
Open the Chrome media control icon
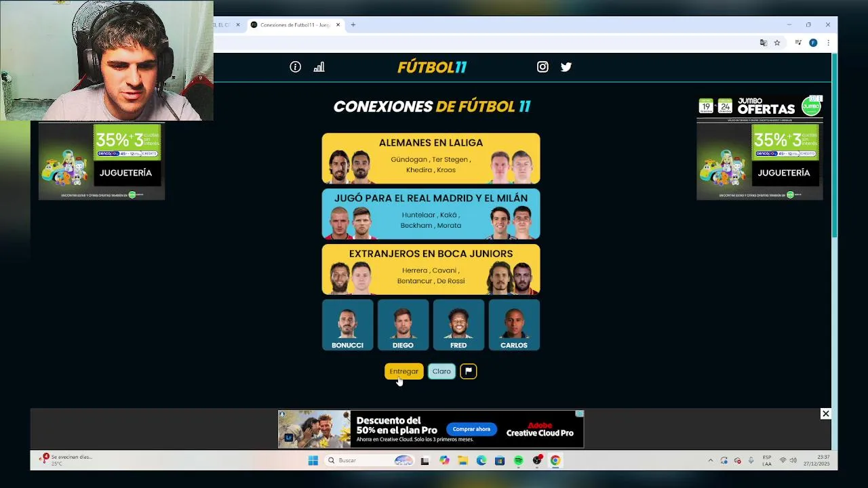click(798, 43)
